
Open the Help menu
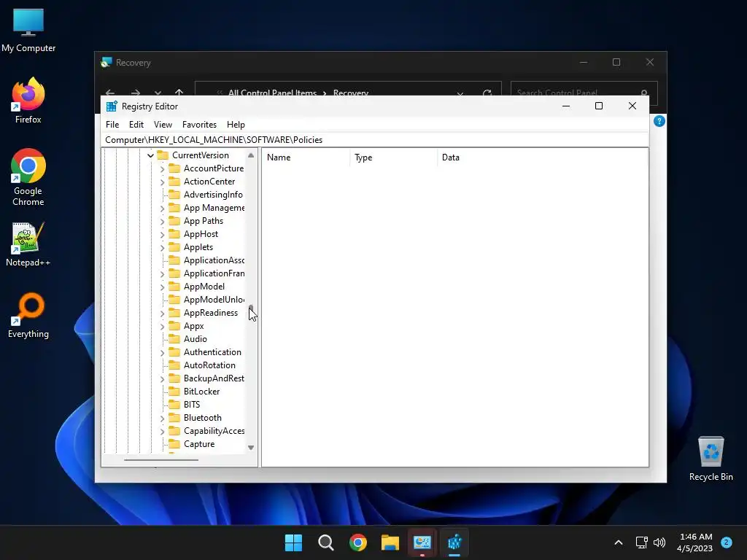tap(236, 124)
